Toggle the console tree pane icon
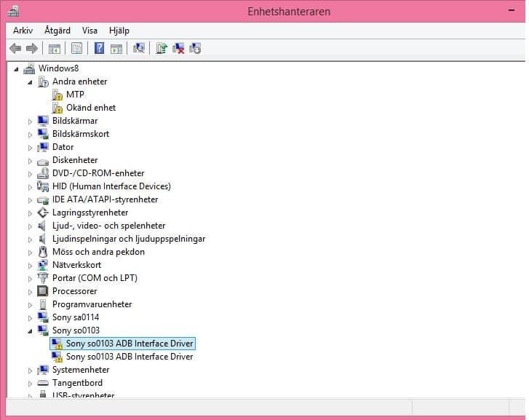 pos(54,49)
